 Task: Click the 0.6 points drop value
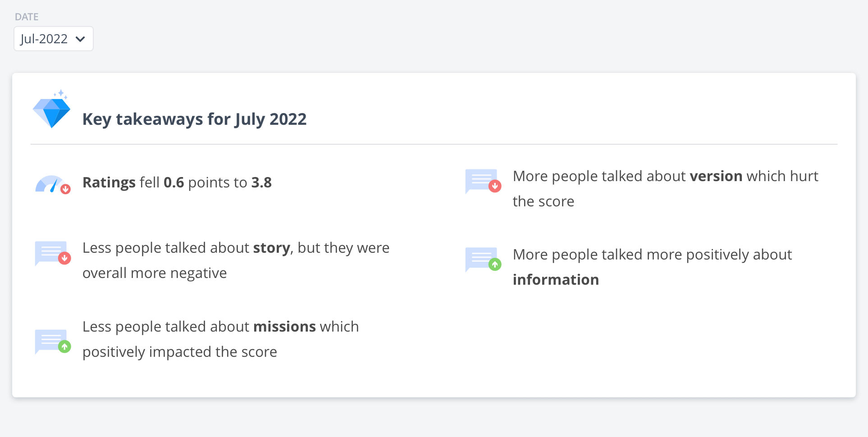pyautogui.click(x=174, y=182)
